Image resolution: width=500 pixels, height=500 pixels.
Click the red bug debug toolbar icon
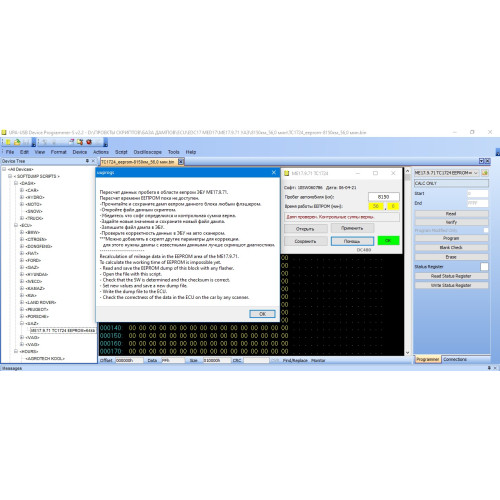(89, 142)
